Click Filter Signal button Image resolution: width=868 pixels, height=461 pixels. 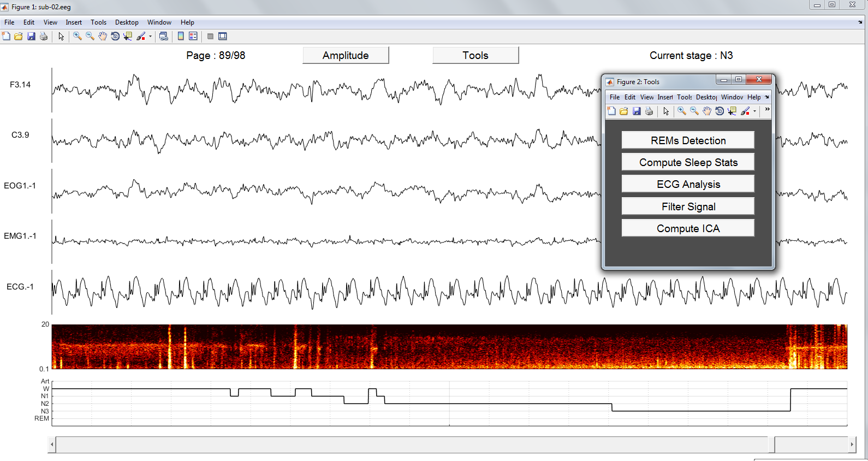(x=688, y=206)
